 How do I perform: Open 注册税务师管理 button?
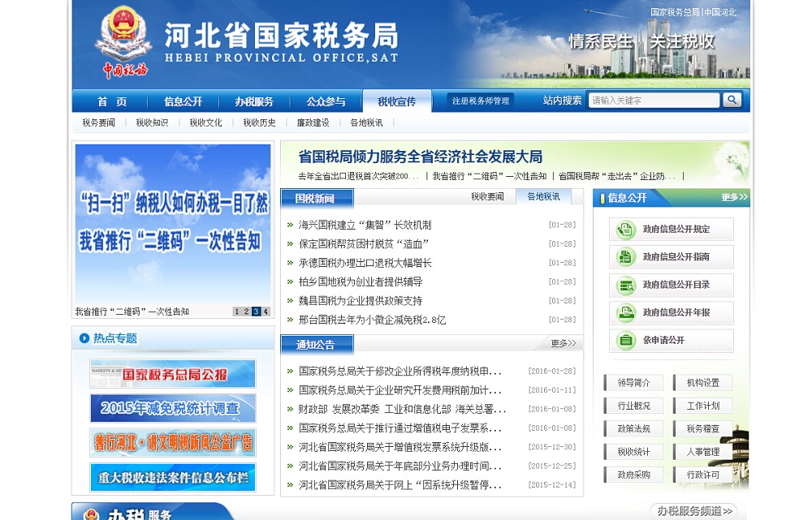pyautogui.click(x=481, y=101)
